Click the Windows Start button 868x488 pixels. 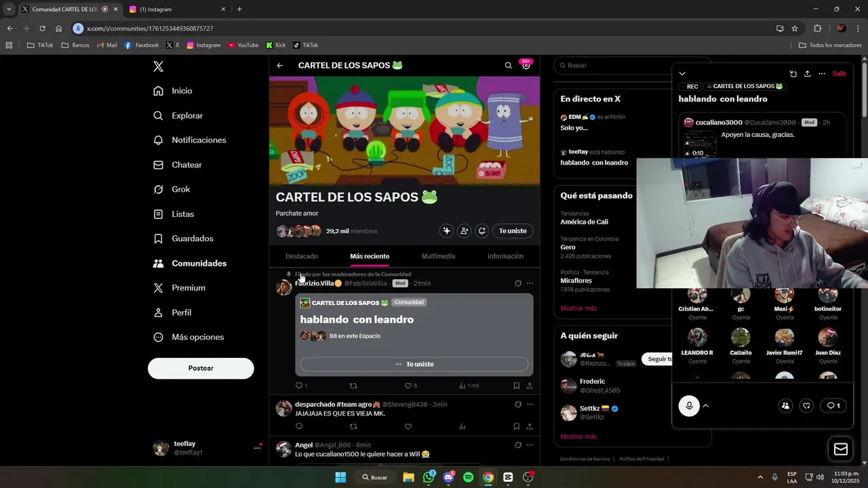point(340,477)
